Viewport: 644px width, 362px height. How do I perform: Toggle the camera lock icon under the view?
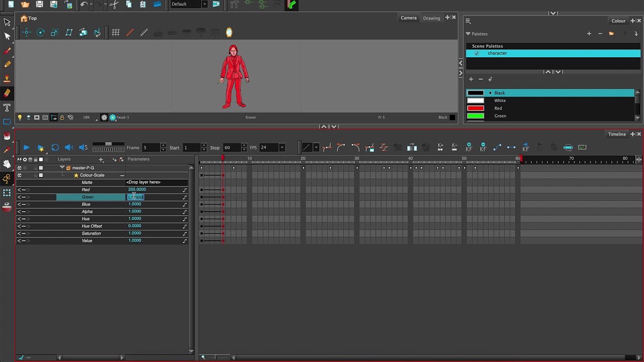click(62, 118)
